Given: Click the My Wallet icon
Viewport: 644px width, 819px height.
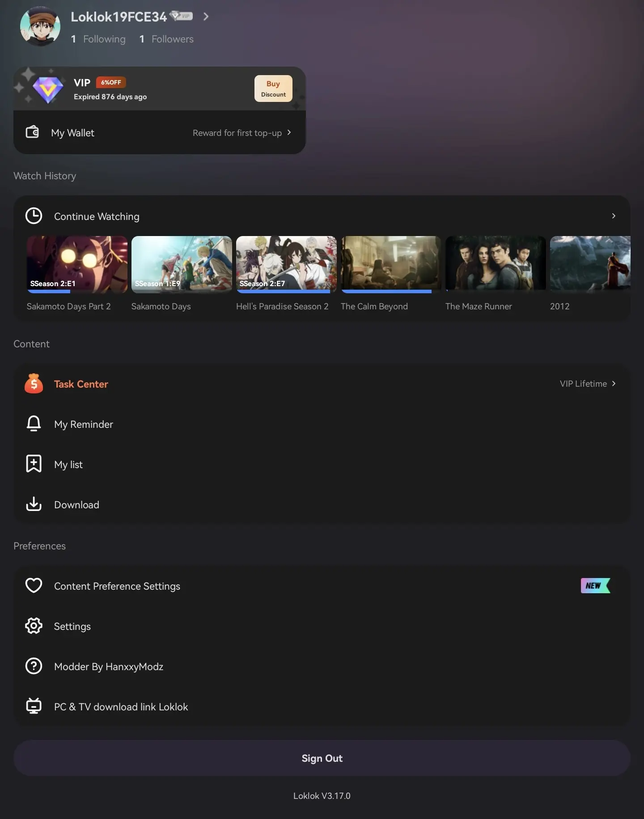Looking at the screenshot, I should [32, 132].
